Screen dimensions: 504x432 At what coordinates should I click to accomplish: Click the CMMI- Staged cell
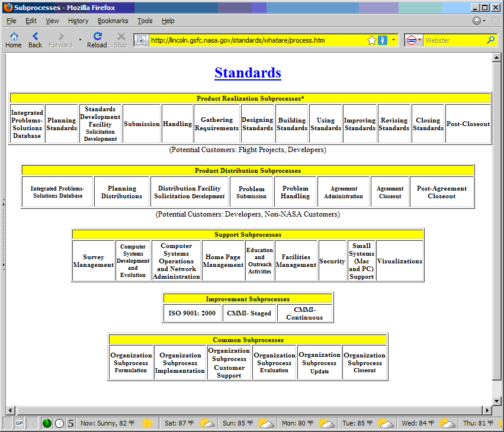tap(249, 313)
